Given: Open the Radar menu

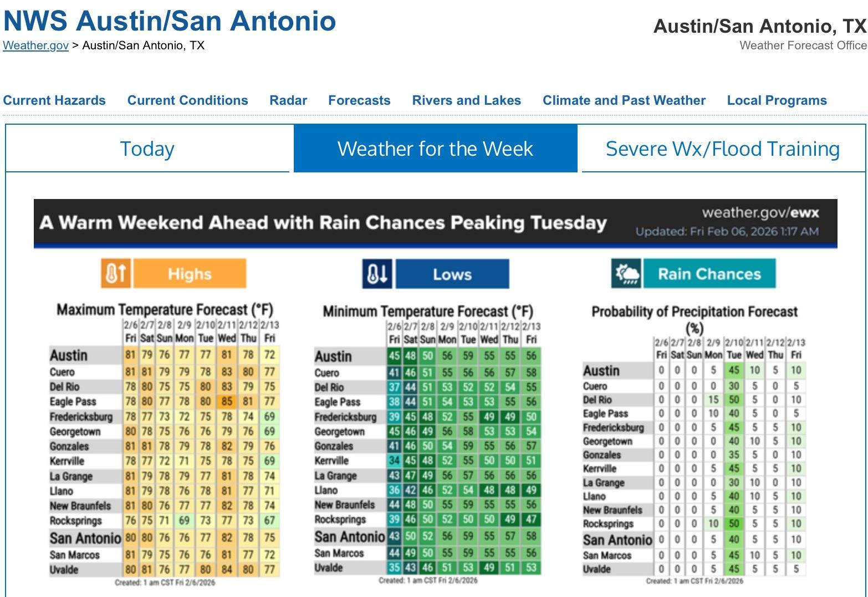Looking at the screenshot, I should (288, 100).
